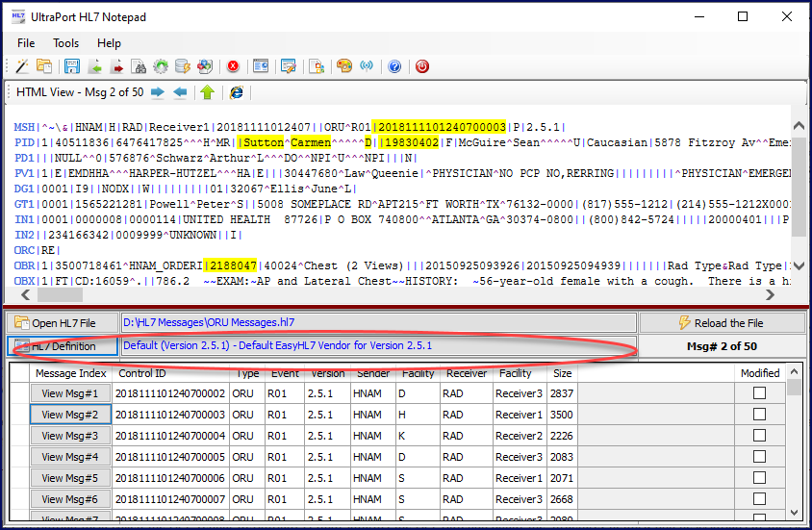
Task: Click the Receiver column header
Action: pyautogui.click(x=467, y=373)
